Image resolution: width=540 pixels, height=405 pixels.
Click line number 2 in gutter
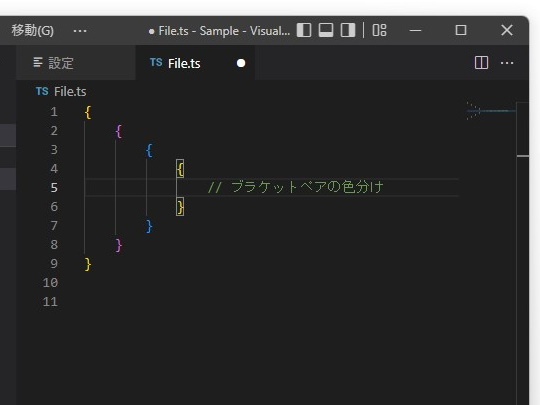(54, 131)
